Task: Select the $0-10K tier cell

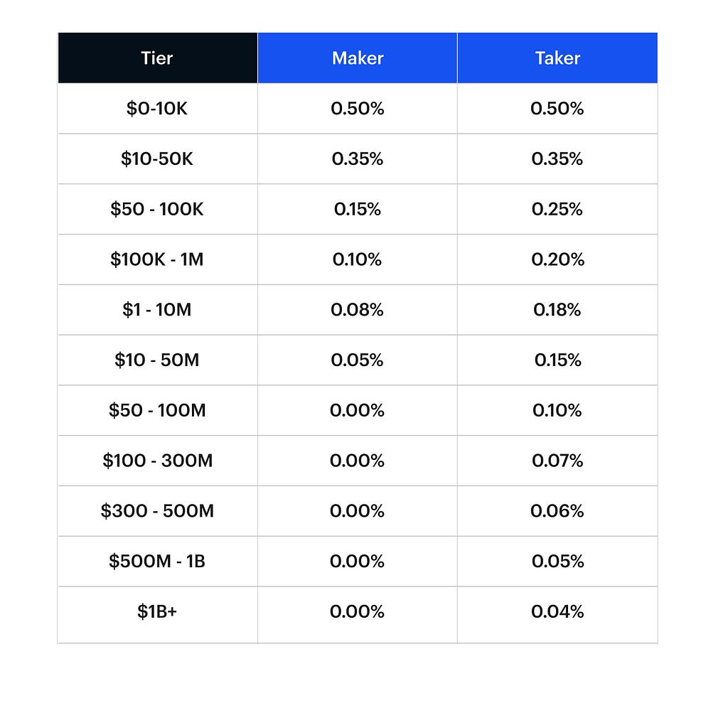Action: click(157, 109)
